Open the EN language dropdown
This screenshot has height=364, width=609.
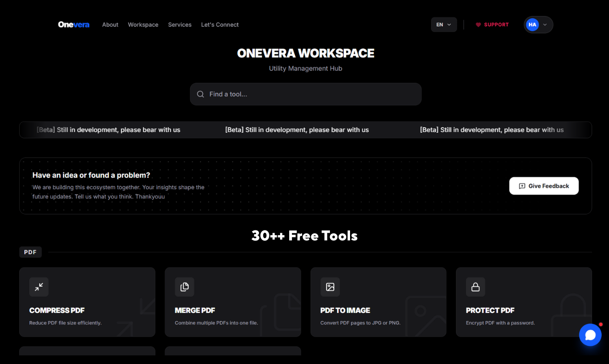(444, 24)
